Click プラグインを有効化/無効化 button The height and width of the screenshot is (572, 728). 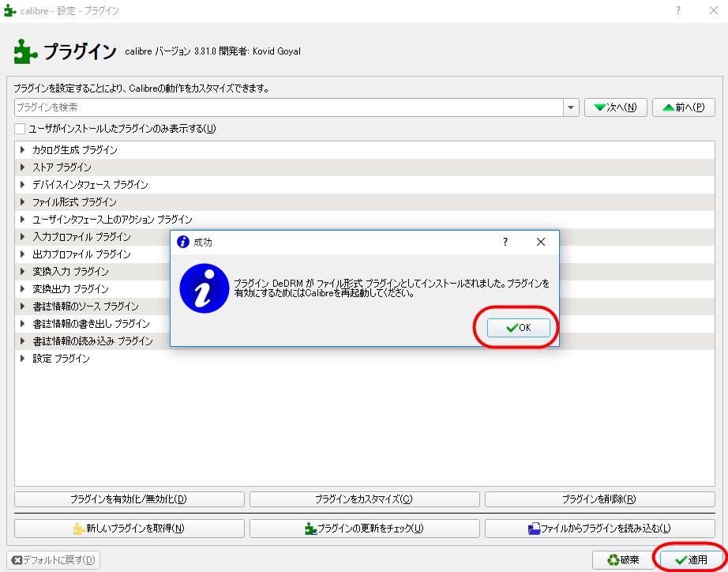[129, 499]
